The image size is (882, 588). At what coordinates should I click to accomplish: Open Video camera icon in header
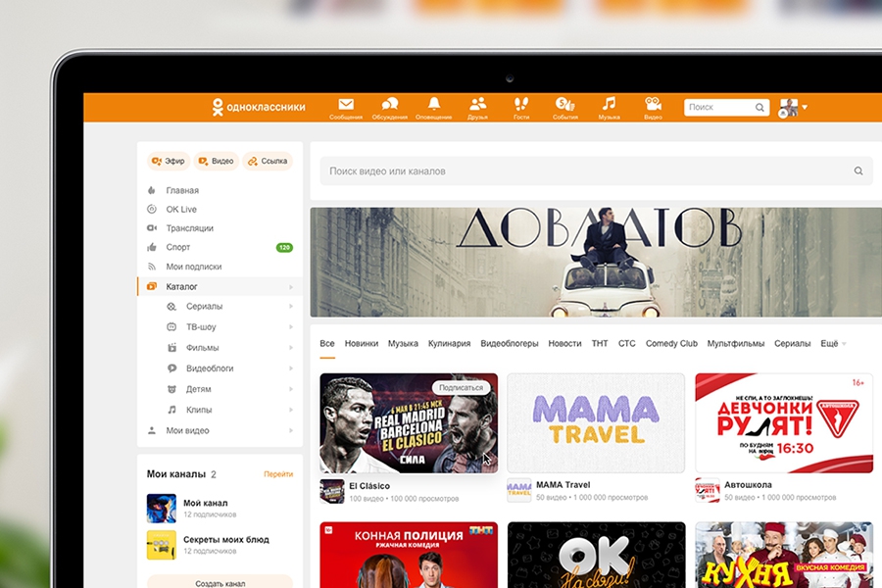click(x=653, y=104)
